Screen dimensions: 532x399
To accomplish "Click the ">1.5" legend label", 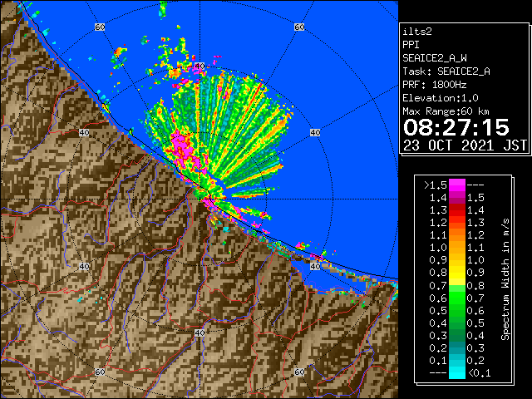I will coord(436,185).
